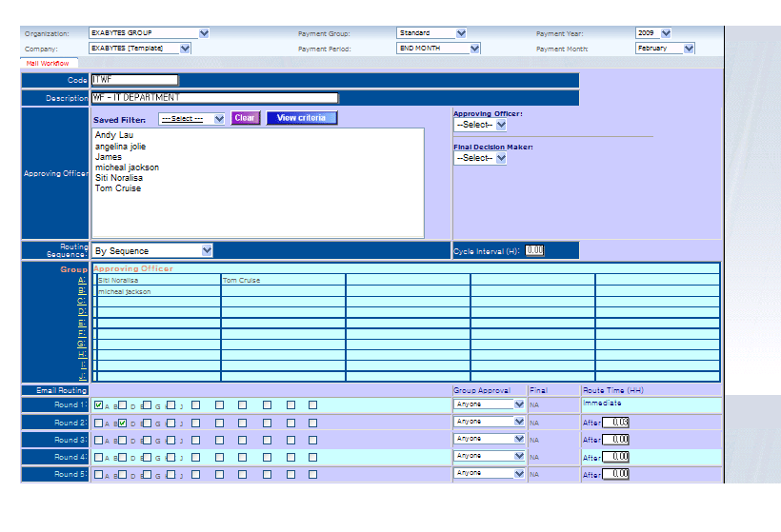Screen dimensions: 781x532
Task: Click the Clear filter button
Action: [x=245, y=118]
